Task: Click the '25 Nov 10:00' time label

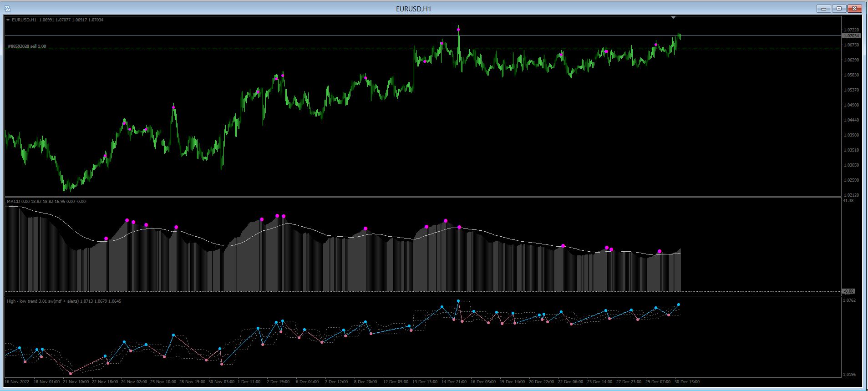Action: (163, 382)
